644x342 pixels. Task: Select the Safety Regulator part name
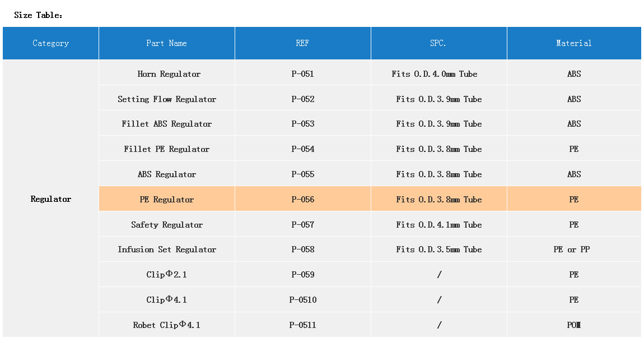tap(167, 225)
